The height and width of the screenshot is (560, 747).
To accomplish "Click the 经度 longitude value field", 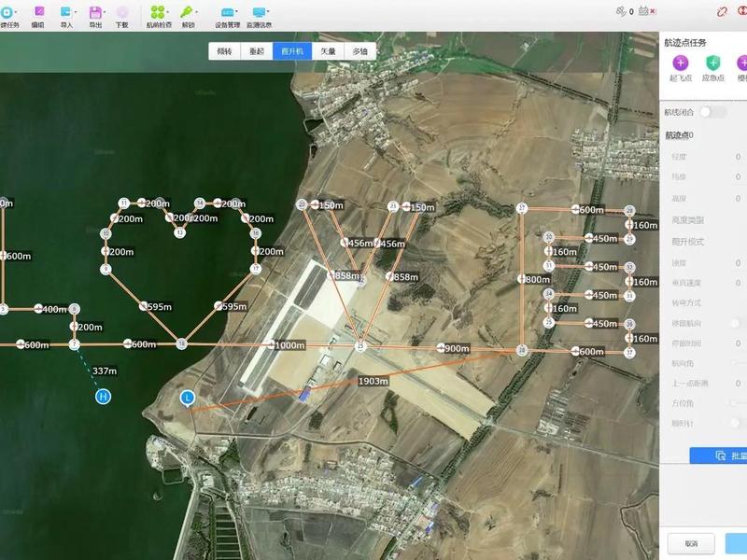I will (x=738, y=157).
